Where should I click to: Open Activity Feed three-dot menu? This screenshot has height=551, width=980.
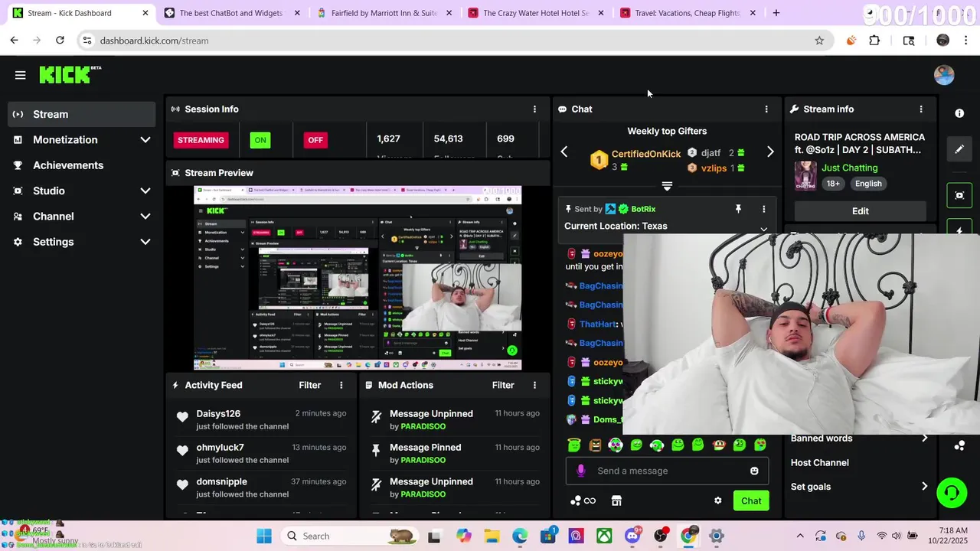341,385
